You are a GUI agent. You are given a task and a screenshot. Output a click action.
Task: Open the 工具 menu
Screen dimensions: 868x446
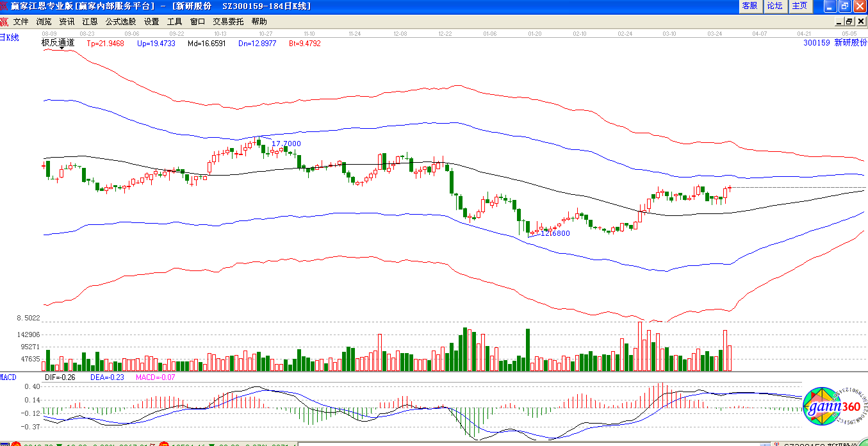coord(175,22)
